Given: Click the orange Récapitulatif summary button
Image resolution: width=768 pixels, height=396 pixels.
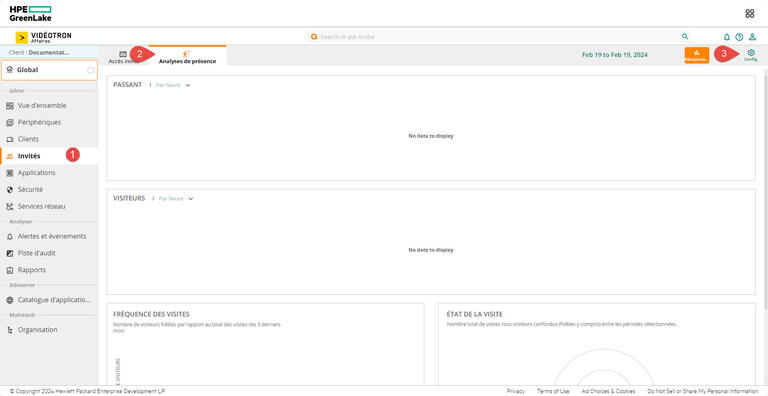Looking at the screenshot, I should [x=697, y=55].
